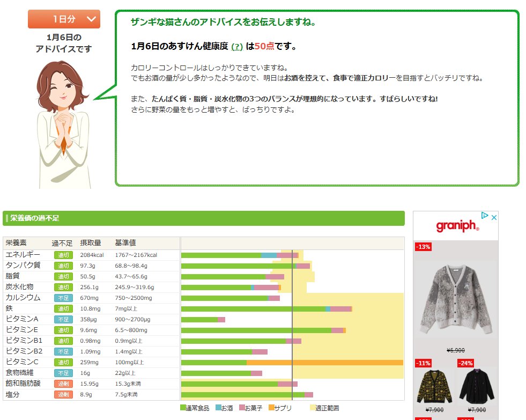The height and width of the screenshot is (420, 526).
Task: Click the 適切 badge for ビタミンB1
Action: 63,341
